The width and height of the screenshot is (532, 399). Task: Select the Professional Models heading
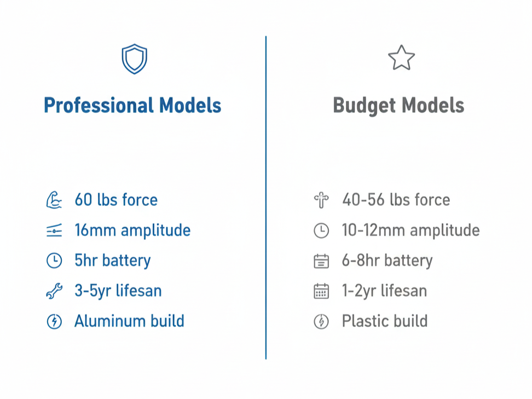[x=132, y=105]
